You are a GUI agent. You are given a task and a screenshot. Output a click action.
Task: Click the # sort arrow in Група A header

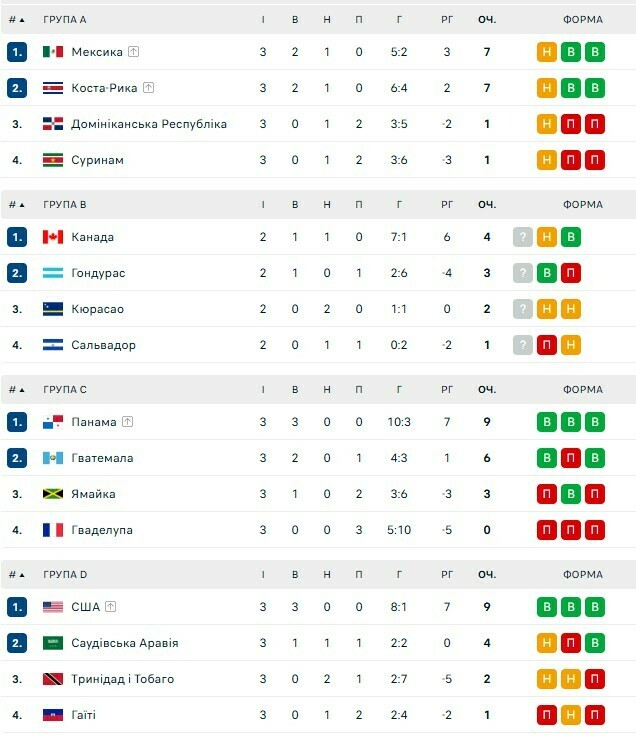tap(23, 20)
